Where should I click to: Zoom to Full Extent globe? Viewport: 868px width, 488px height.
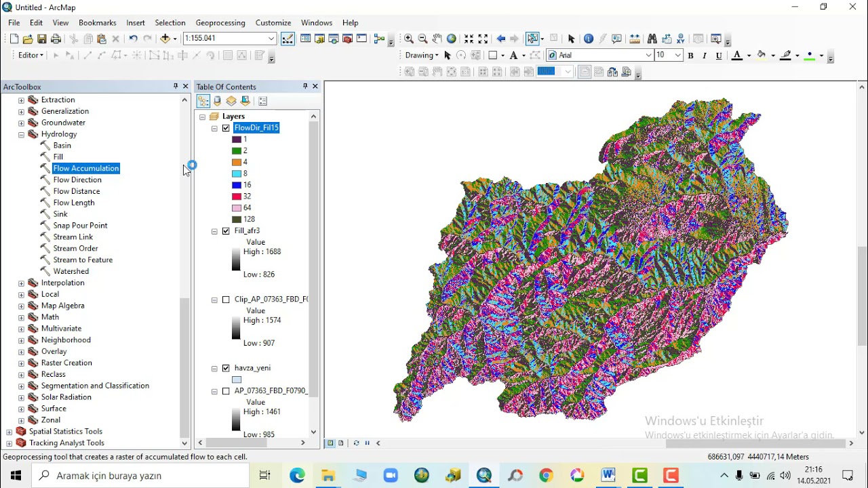(452, 39)
